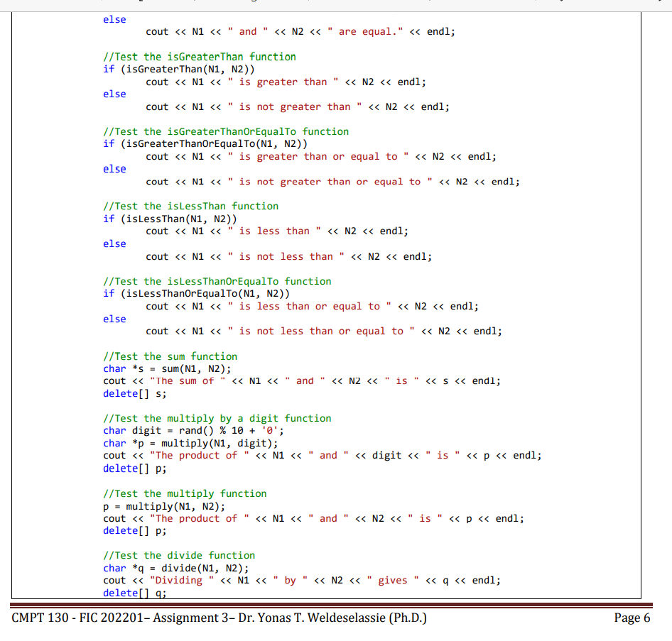Click the comment "//Test the isGreaterThanOrEqualTo function"
This screenshot has height=641, width=672.
226,132
